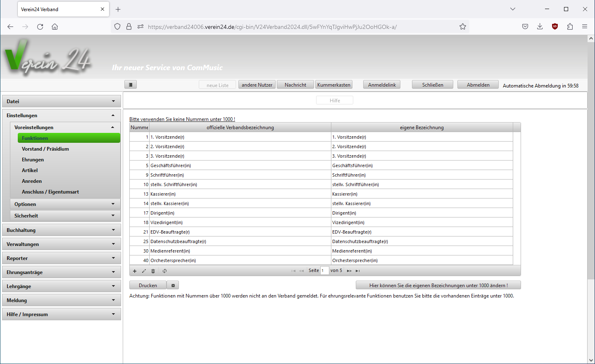The width and height of the screenshot is (595, 364).
Task: Refresh the table with the reload icon
Action: pos(164,271)
